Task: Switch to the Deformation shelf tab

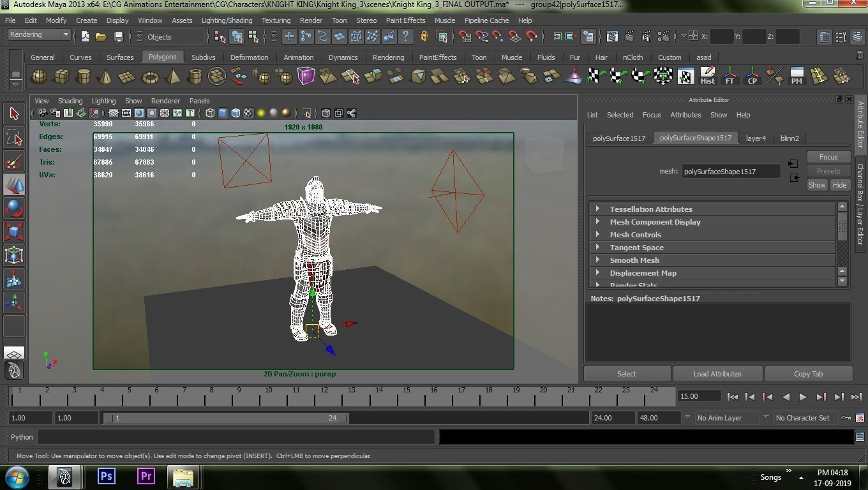Action: pyautogui.click(x=249, y=57)
